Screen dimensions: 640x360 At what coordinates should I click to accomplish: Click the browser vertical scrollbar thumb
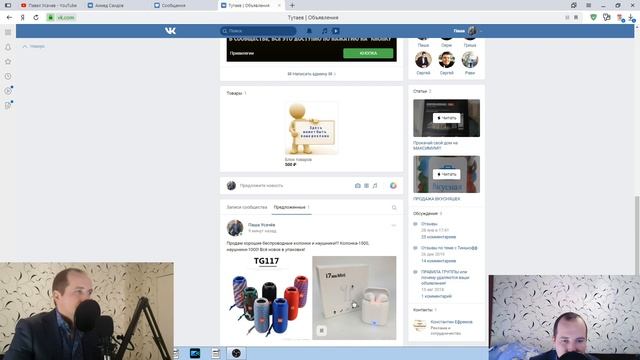(637, 235)
